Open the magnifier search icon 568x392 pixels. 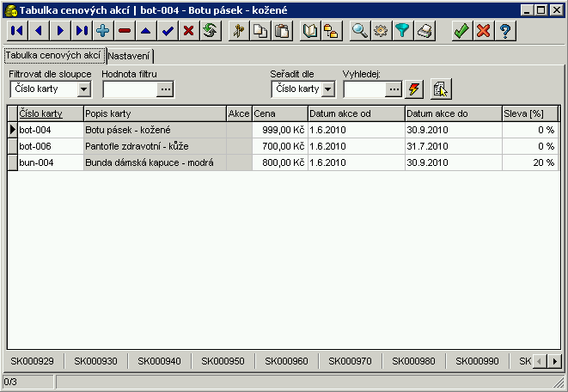[x=359, y=31]
